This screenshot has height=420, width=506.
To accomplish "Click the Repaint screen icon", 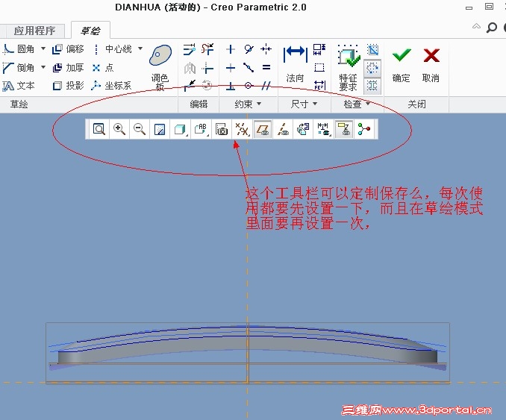I will click(x=160, y=129).
